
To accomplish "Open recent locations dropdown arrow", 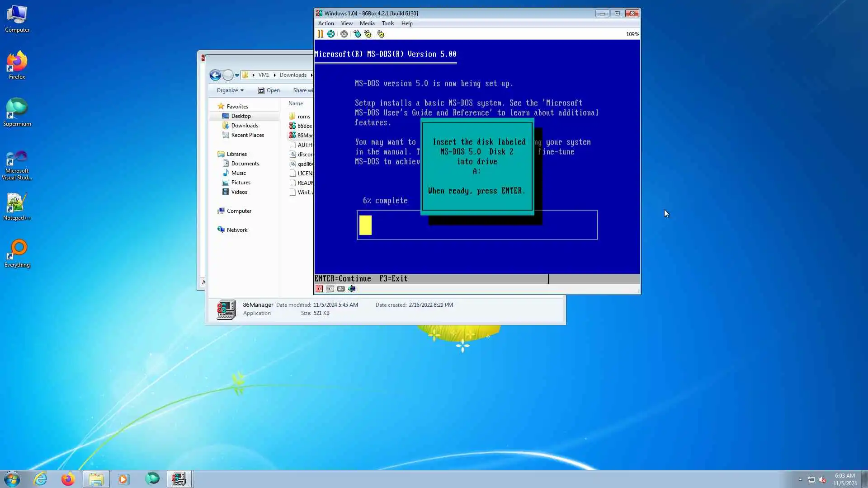I will (237, 75).
